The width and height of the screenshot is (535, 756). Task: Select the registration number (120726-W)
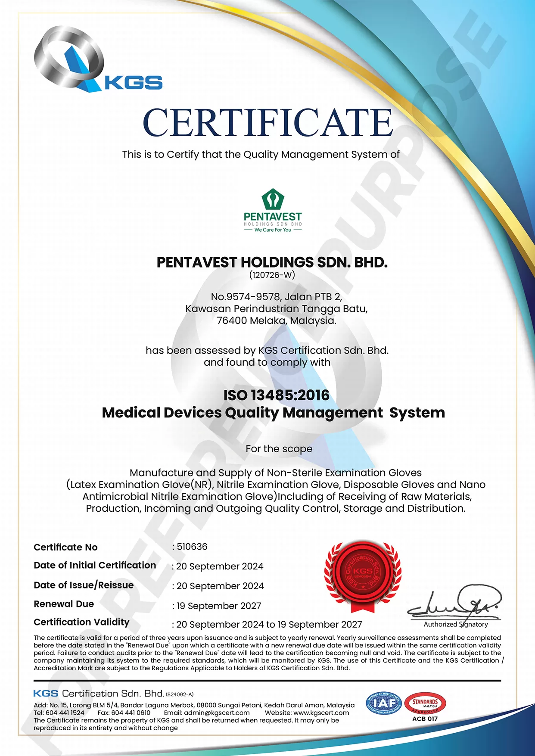(272, 275)
